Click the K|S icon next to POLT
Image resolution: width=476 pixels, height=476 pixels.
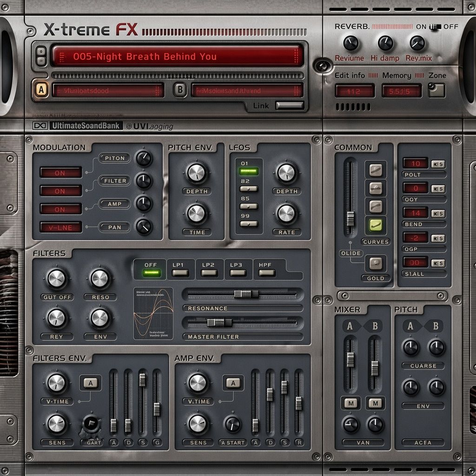[438, 164]
